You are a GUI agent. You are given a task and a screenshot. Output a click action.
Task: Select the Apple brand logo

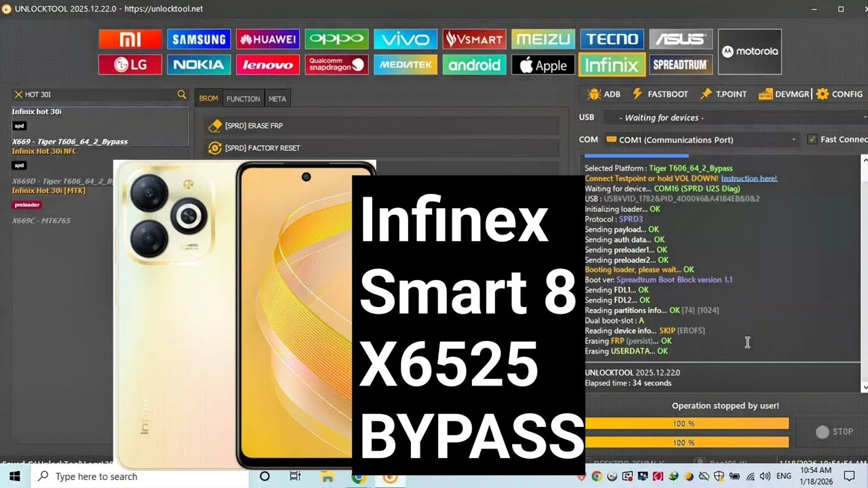(543, 65)
